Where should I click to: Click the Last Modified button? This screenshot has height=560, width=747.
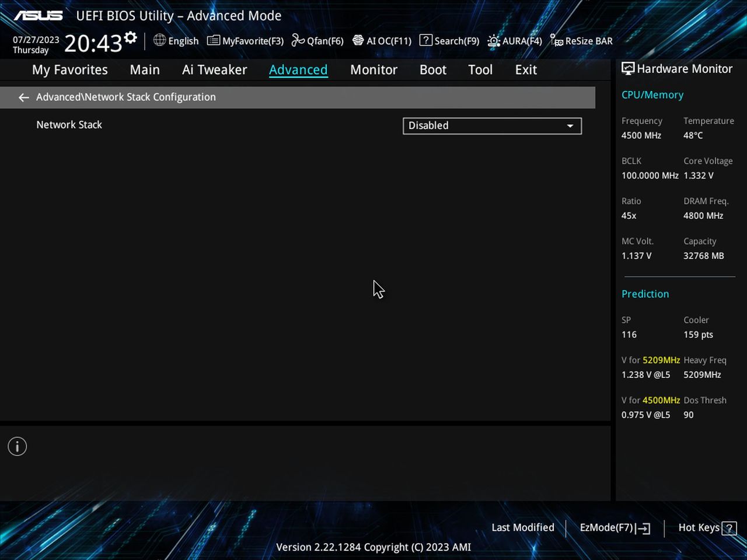point(523,528)
